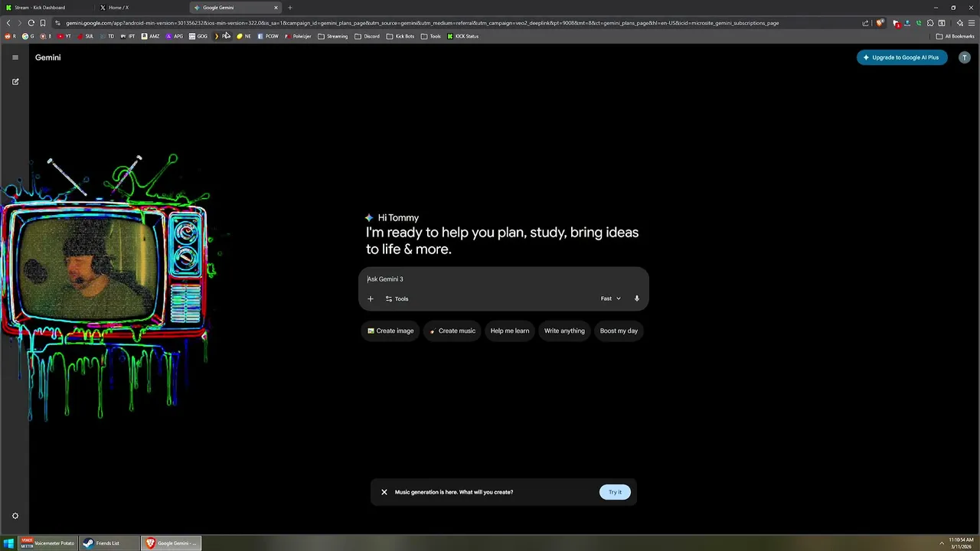Select the Help me learn chip
The height and width of the screenshot is (551, 980).
tap(510, 331)
